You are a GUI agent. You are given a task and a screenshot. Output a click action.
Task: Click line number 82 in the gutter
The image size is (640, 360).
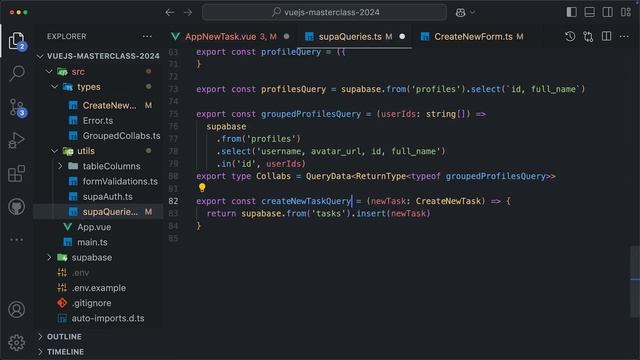click(173, 201)
